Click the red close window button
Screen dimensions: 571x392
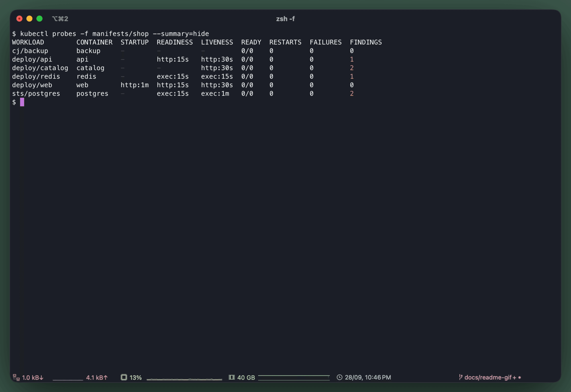point(19,19)
